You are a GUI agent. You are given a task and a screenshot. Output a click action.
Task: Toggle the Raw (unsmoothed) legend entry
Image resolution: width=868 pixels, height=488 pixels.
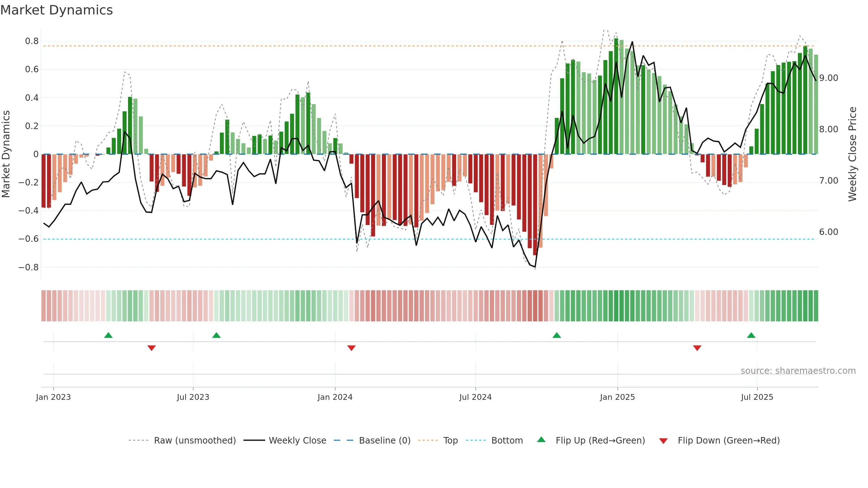pos(182,440)
